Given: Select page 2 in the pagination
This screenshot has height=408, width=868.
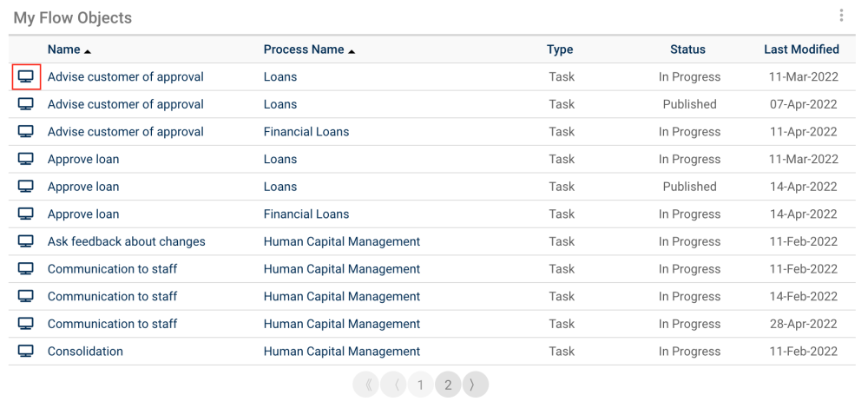Looking at the screenshot, I should (x=448, y=384).
